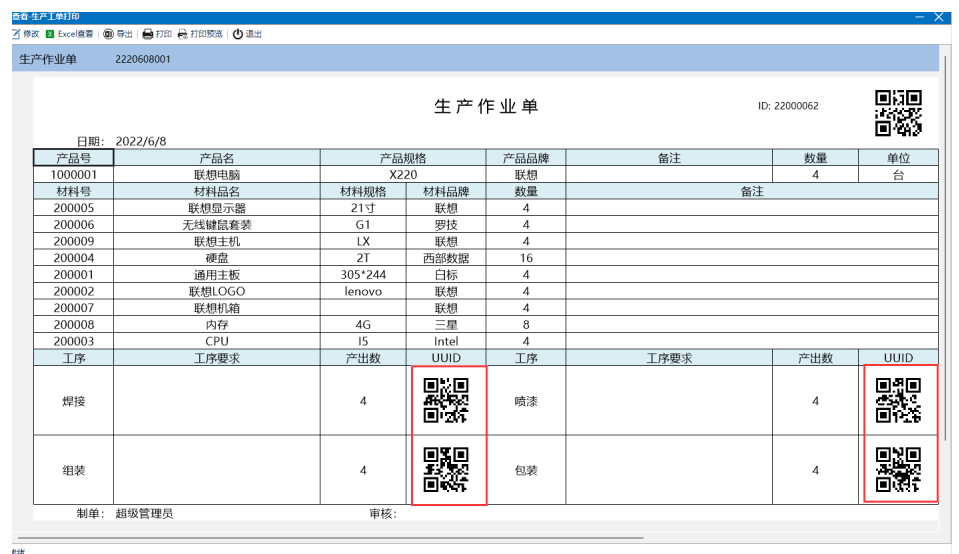Open Excel查看 to view in Excel
This screenshot has width=959, height=554.
pyautogui.click(x=69, y=34)
